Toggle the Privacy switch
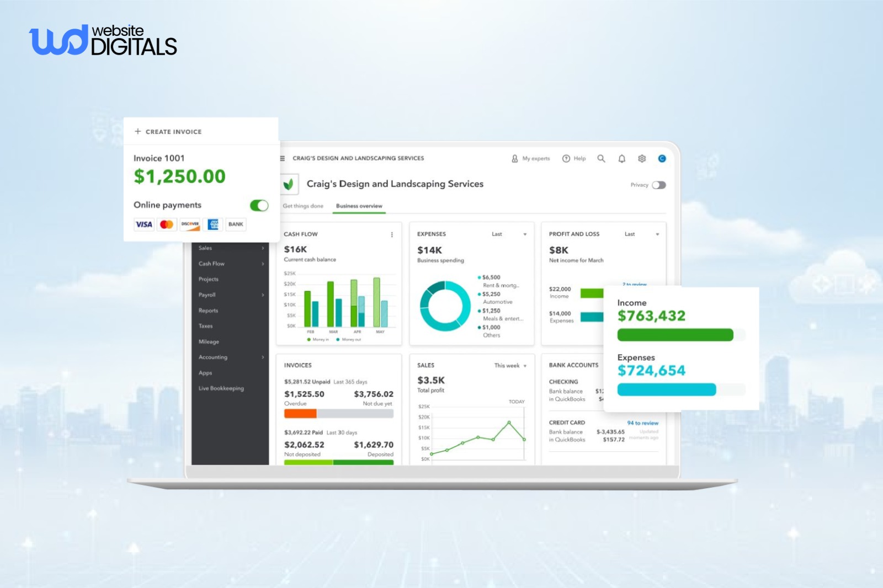This screenshot has height=588, width=883. [x=658, y=185]
